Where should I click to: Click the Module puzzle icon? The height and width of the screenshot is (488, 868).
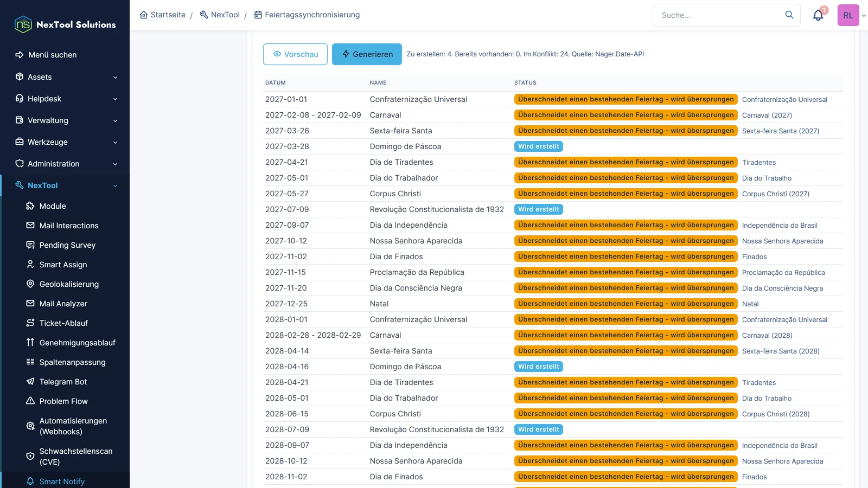click(x=30, y=206)
